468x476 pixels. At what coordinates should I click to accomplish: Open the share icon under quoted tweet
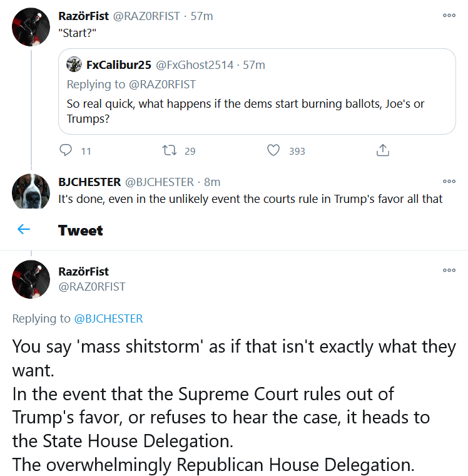tap(383, 150)
